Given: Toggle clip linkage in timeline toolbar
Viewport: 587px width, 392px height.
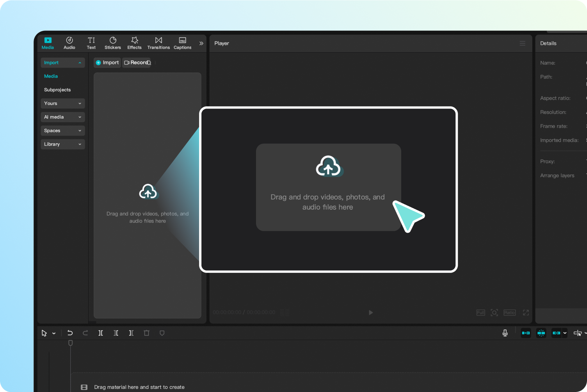Looking at the screenshot, I should pyautogui.click(x=557, y=333).
